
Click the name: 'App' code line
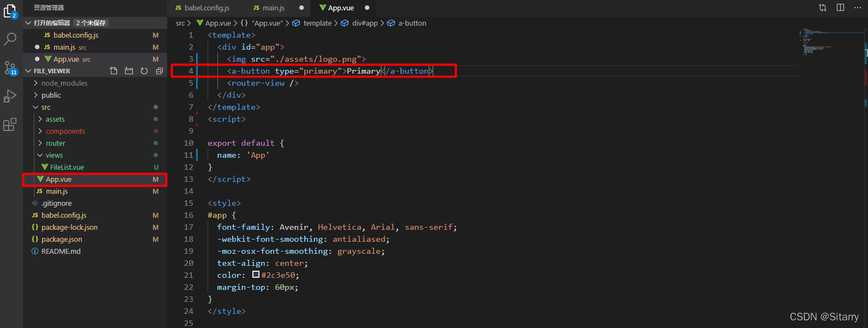[243, 155]
